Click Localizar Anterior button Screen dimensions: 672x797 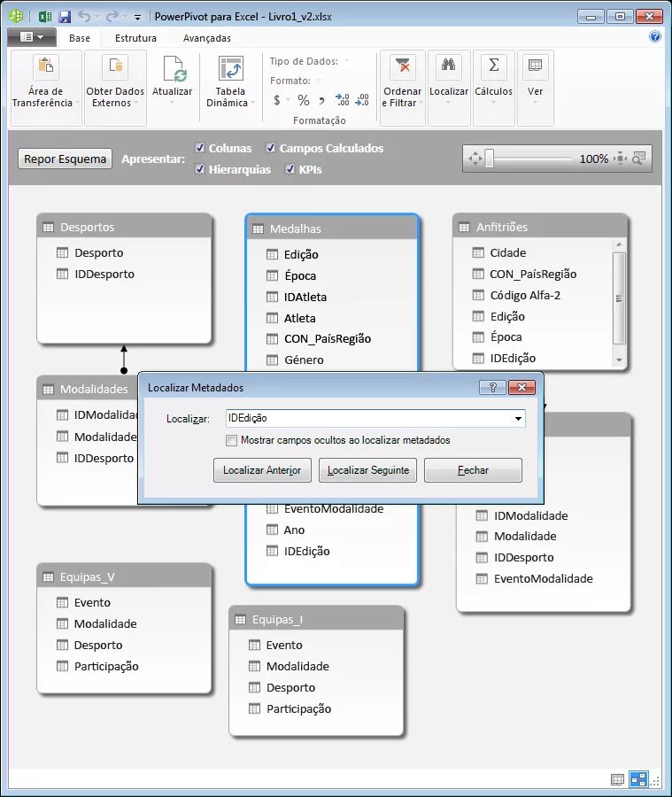click(x=262, y=470)
